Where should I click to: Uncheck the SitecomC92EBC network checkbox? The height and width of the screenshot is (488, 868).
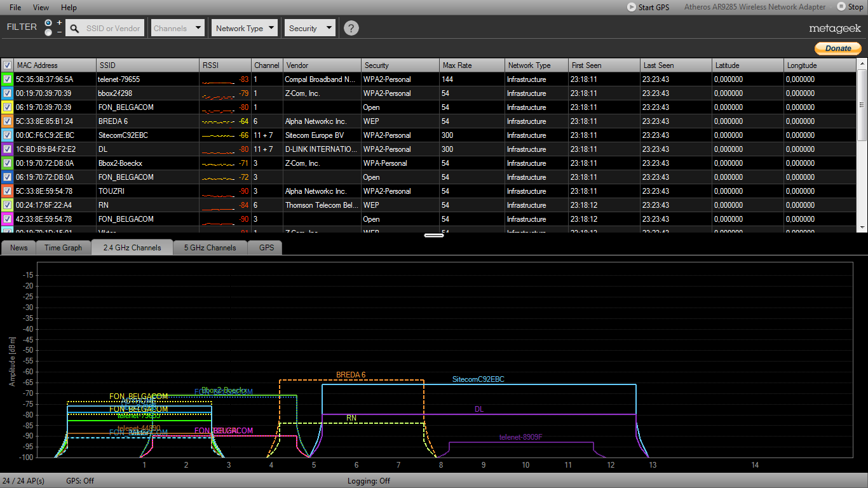coord(7,135)
